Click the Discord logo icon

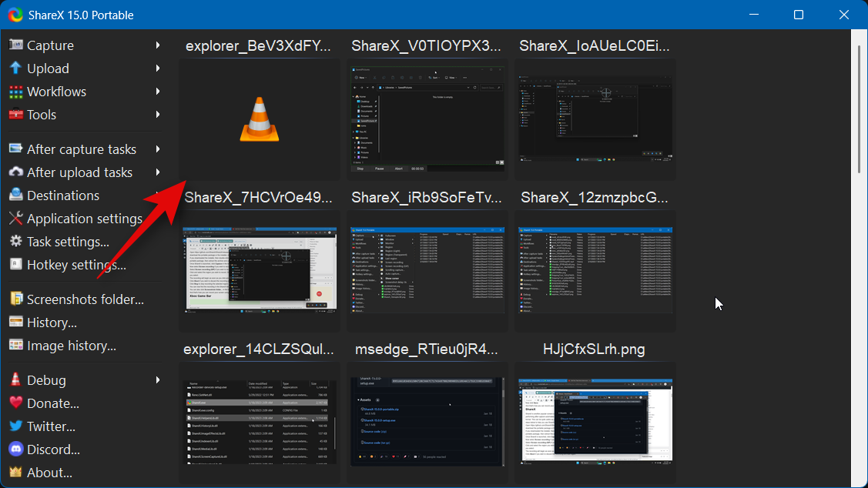coord(15,450)
